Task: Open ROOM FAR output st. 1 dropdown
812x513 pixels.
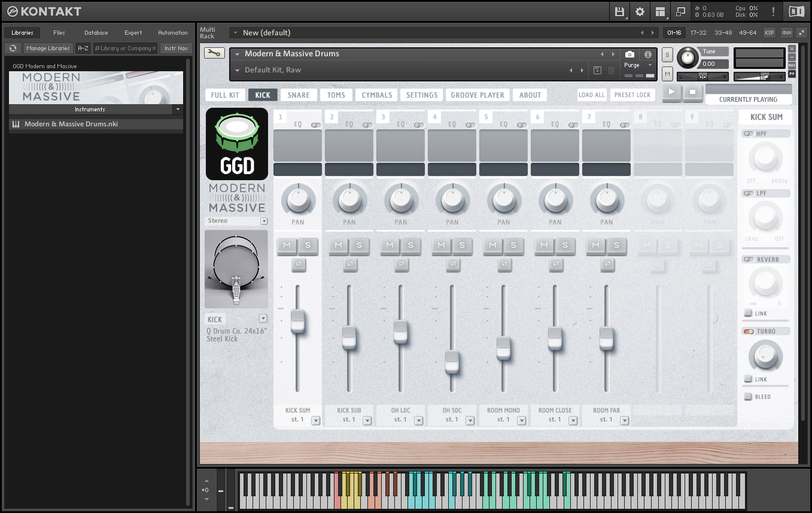Action: tap(624, 420)
